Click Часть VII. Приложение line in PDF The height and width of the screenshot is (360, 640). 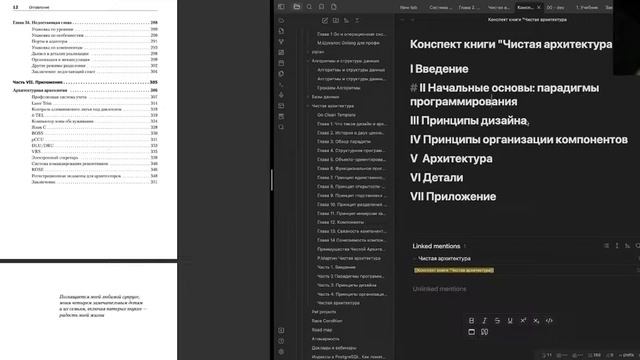tap(85, 82)
